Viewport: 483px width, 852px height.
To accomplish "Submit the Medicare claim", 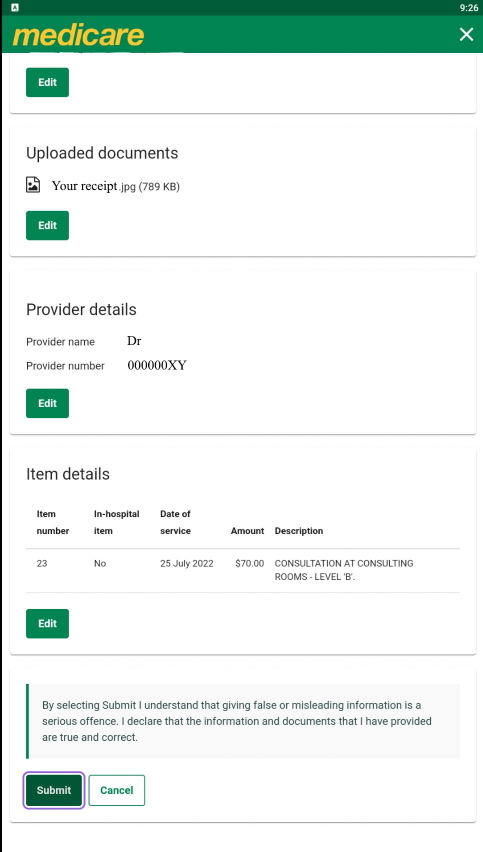I will (x=54, y=790).
